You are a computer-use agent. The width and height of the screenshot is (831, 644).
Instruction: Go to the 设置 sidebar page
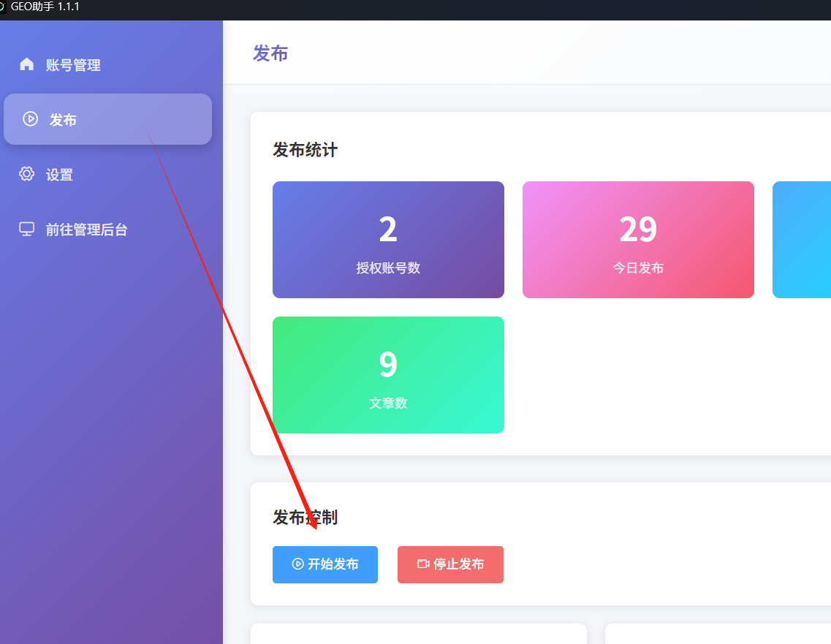tap(59, 175)
